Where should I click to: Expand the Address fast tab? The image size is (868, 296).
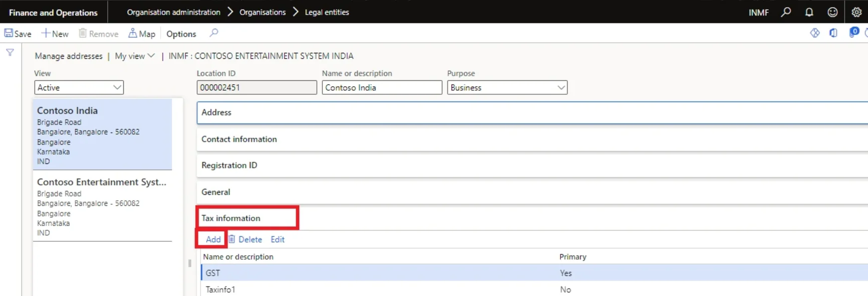click(x=532, y=113)
